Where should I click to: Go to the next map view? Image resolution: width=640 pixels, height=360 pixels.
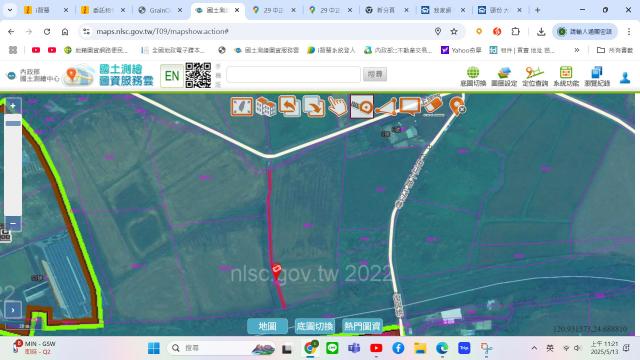coord(314,107)
